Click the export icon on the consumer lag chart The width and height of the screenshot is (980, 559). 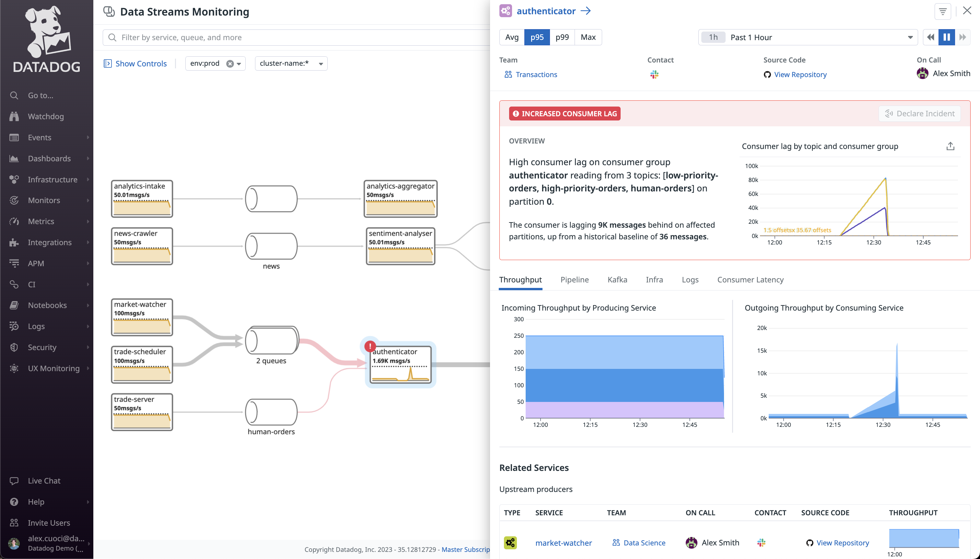point(951,146)
